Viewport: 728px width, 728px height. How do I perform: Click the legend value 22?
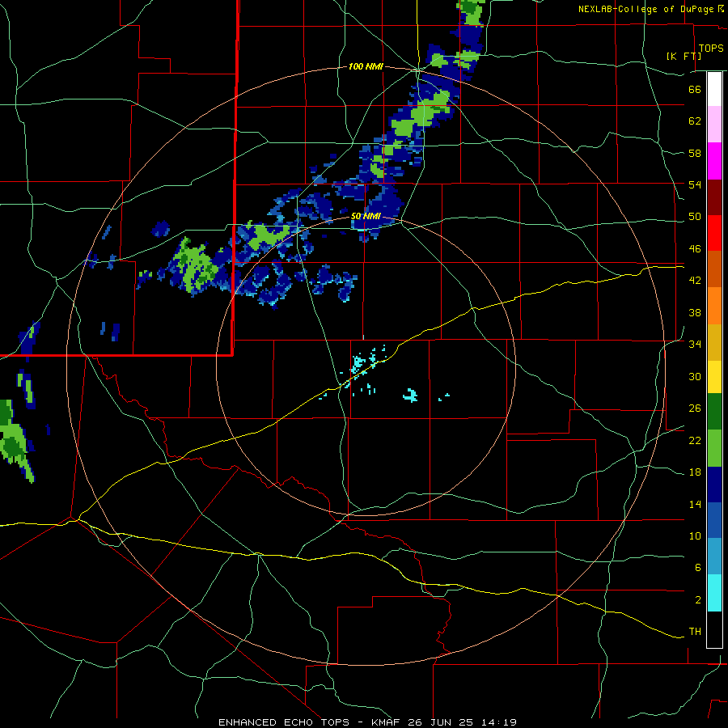(695, 440)
